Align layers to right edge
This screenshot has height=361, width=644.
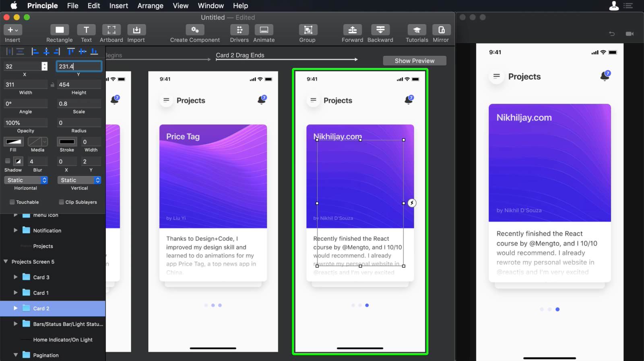[x=57, y=51]
